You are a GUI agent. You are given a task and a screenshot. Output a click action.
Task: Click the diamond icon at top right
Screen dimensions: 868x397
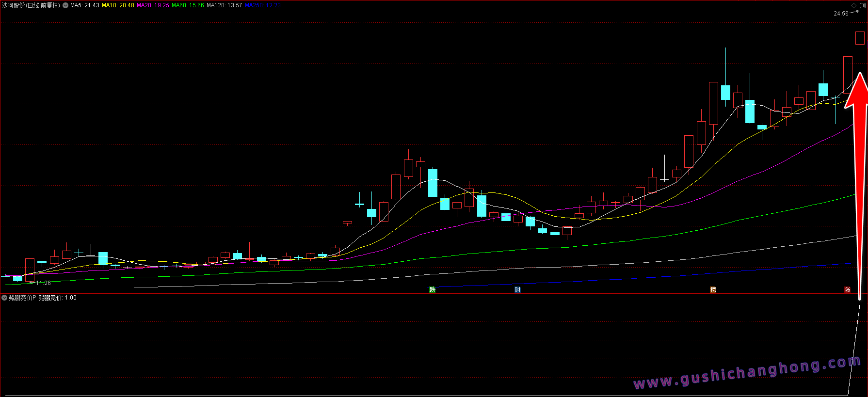[854, 5]
